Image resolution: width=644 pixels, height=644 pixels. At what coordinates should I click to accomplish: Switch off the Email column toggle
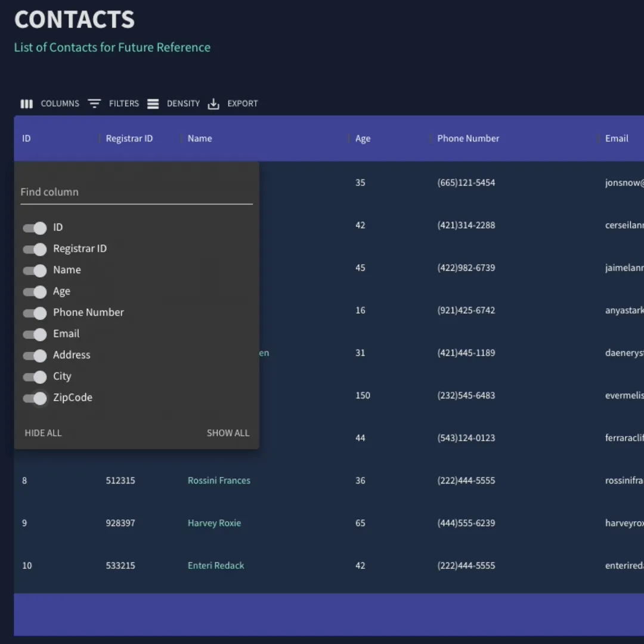35,335
